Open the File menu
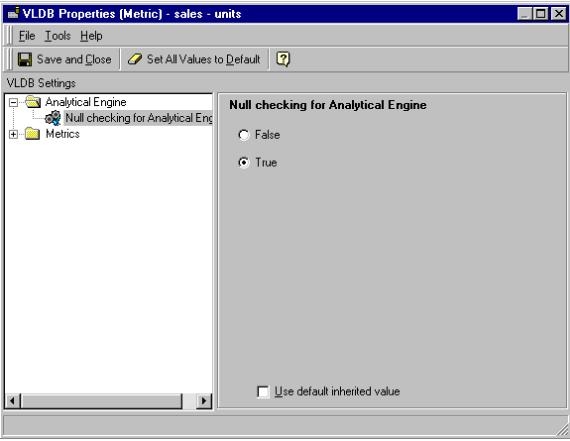This screenshot has height=441, width=570. point(27,36)
